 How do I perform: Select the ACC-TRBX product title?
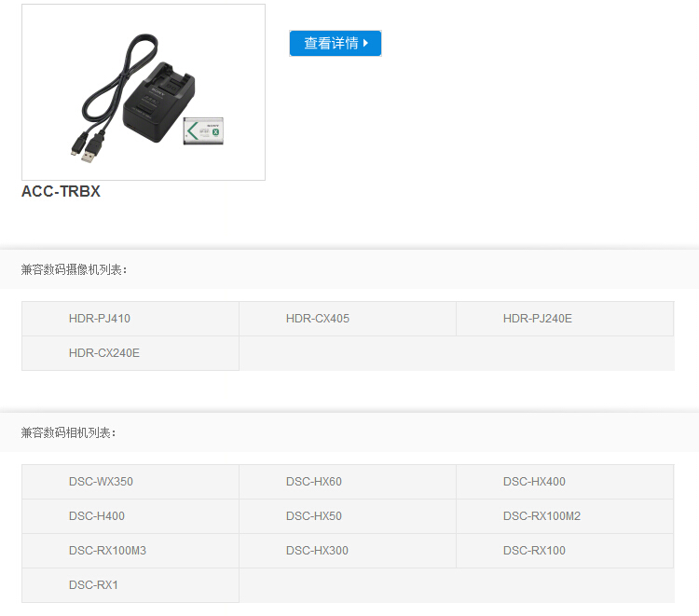[x=62, y=191]
